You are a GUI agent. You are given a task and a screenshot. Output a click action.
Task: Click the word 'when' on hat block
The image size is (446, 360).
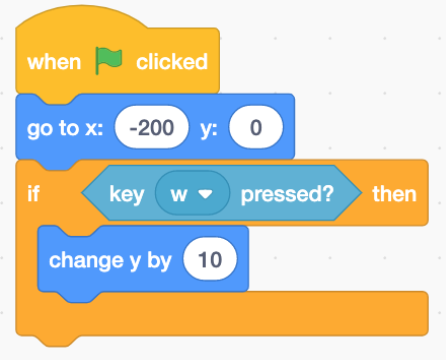tap(54, 62)
